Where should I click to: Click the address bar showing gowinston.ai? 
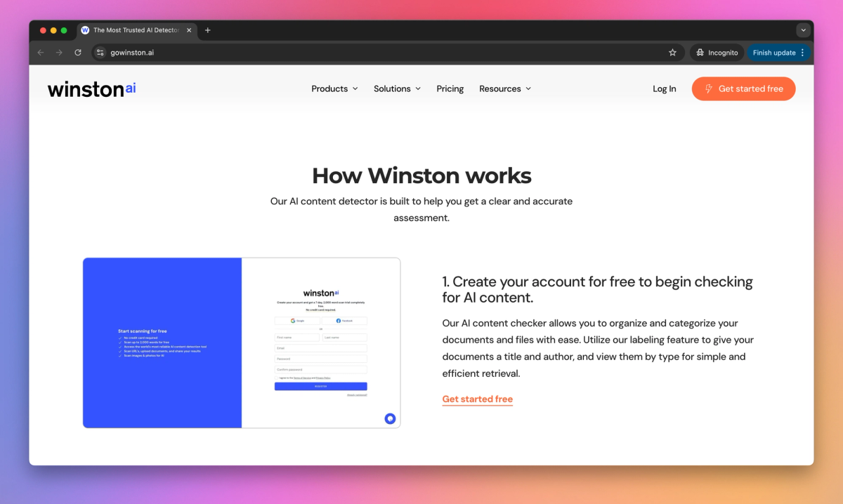click(386, 53)
